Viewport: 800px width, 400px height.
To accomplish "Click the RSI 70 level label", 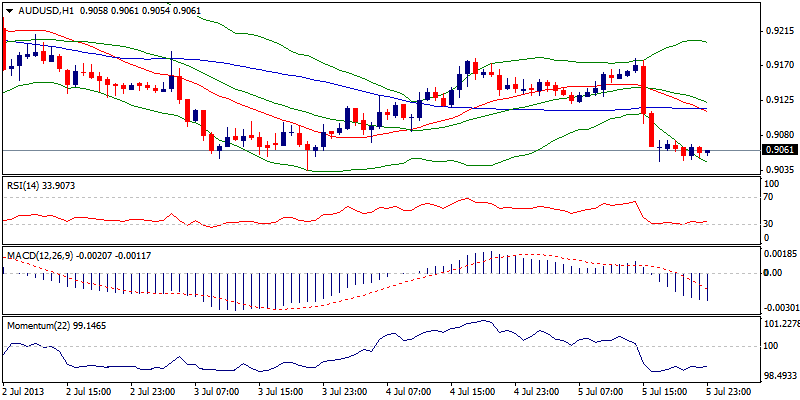I will click(768, 198).
